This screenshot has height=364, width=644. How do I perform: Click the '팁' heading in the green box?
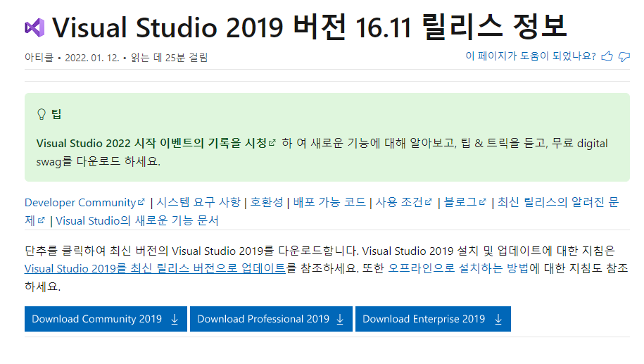click(56, 114)
